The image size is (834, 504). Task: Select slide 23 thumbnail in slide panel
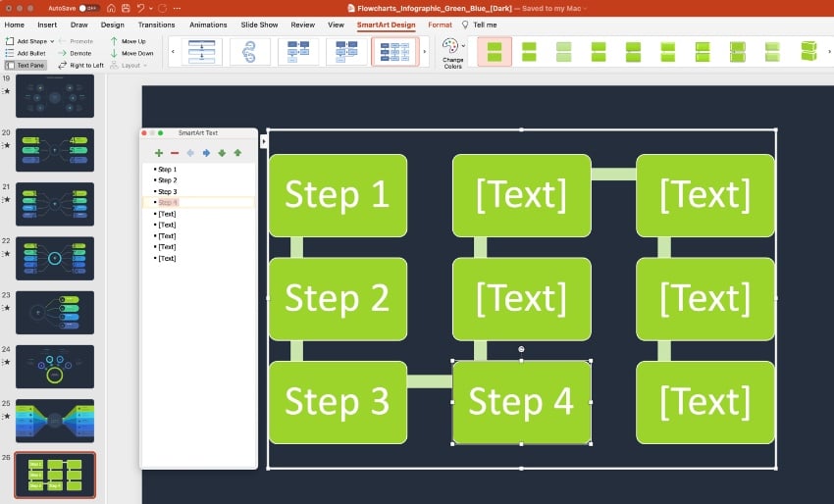[55, 312]
